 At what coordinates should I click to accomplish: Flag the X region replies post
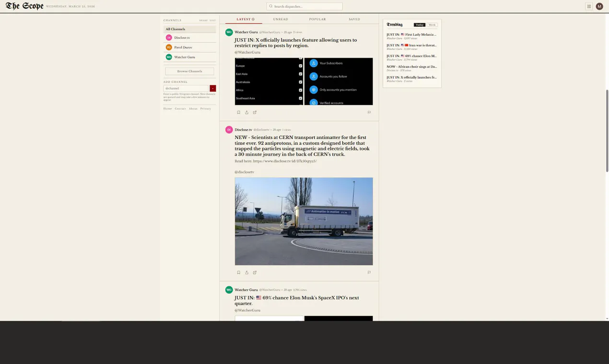point(369,113)
